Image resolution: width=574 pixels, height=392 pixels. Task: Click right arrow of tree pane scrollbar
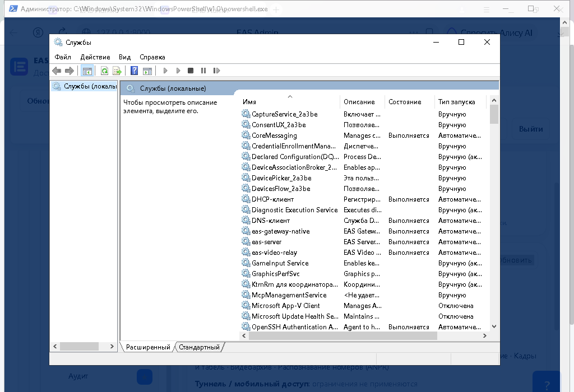pos(112,346)
